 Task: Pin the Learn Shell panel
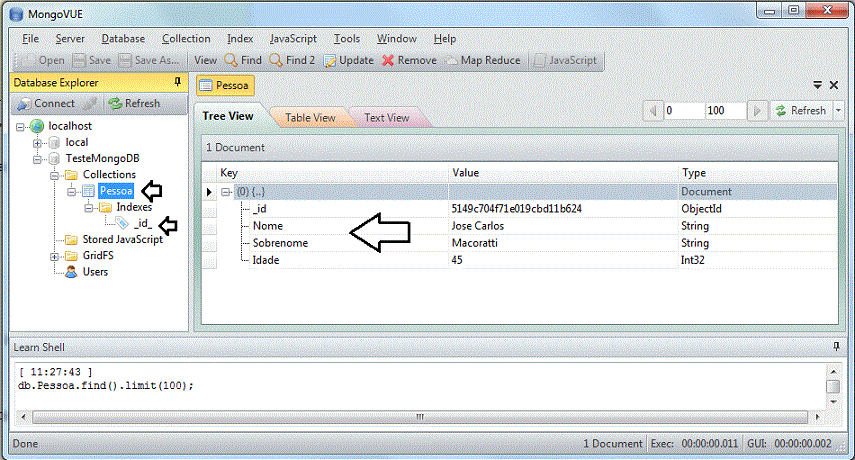click(836, 347)
